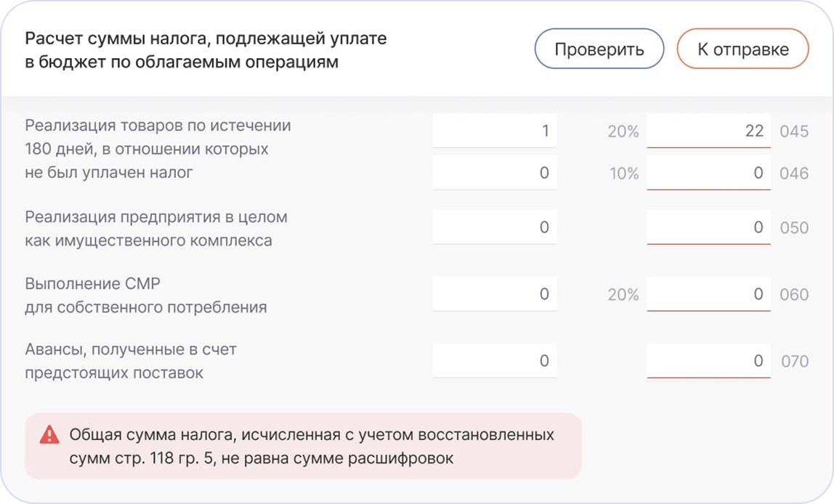Click the Проверить button
Screen dimensions: 834x504
pos(599,49)
